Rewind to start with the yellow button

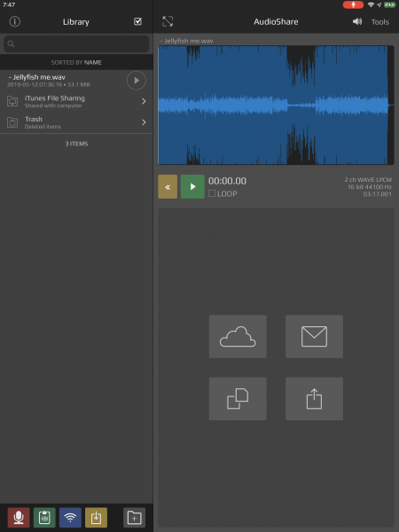(x=168, y=186)
